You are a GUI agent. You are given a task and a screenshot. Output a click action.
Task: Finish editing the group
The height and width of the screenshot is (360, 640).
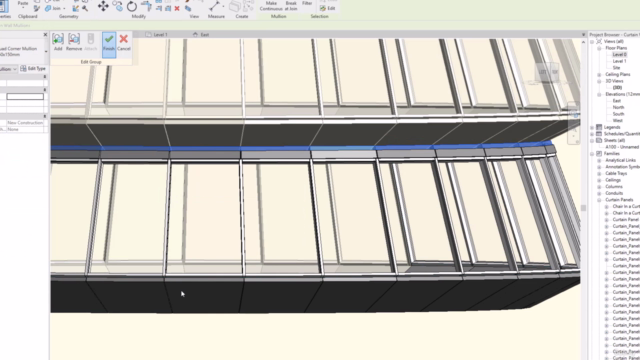point(109,44)
